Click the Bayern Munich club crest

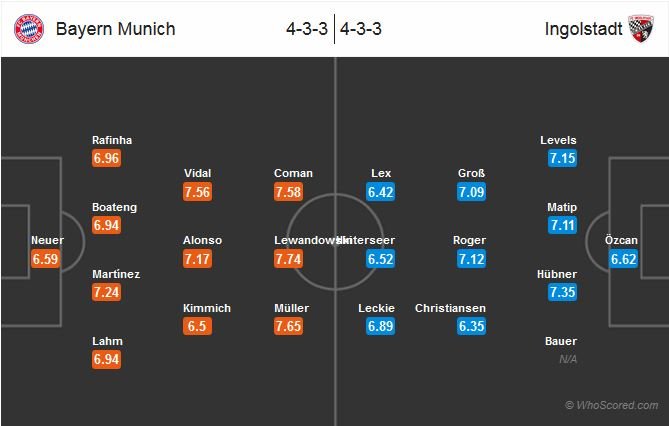[x=29, y=28]
